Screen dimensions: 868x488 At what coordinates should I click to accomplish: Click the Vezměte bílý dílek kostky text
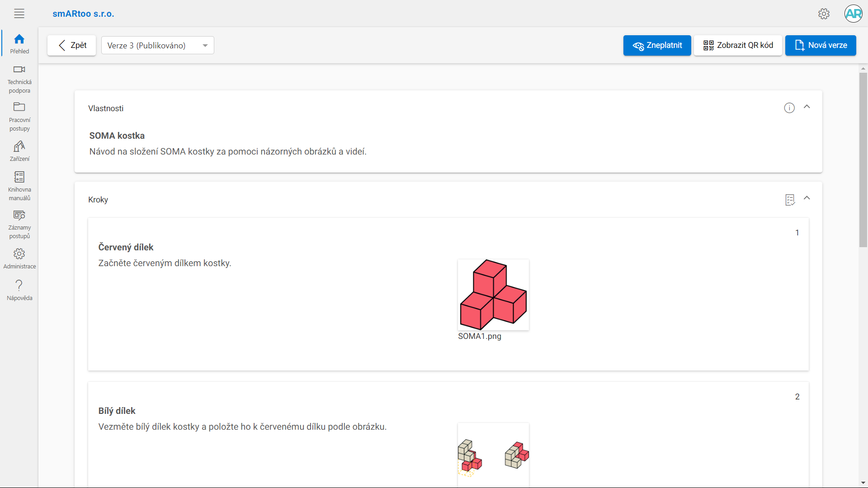(242, 427)
